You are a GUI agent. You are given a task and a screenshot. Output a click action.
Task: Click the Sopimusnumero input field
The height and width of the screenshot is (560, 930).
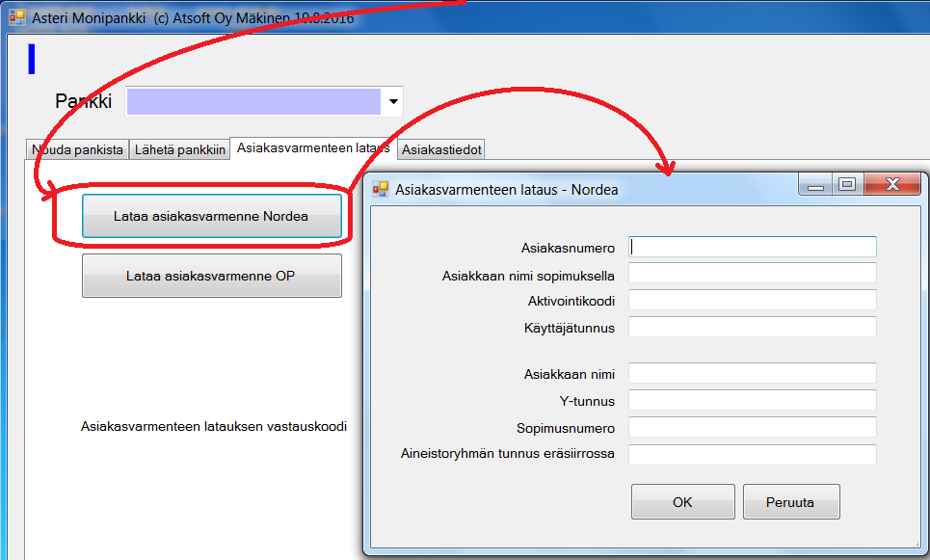[752, 427]
